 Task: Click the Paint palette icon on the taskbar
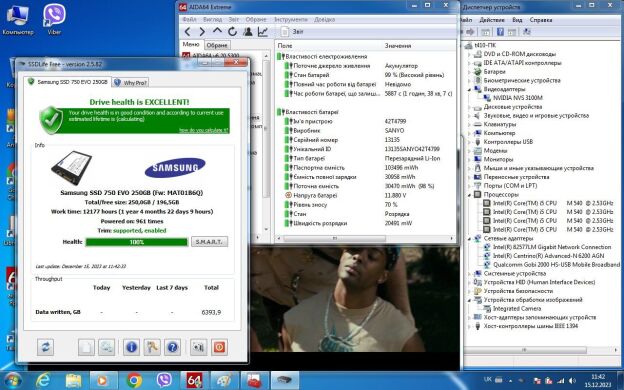click(224, 380)
